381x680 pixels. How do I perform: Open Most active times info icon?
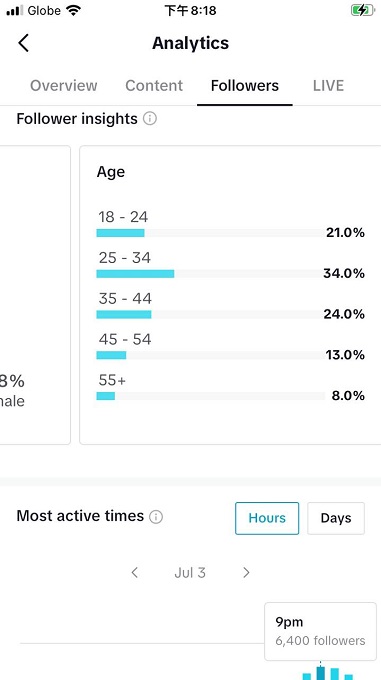pyautogui.click(x=156, y=517)
